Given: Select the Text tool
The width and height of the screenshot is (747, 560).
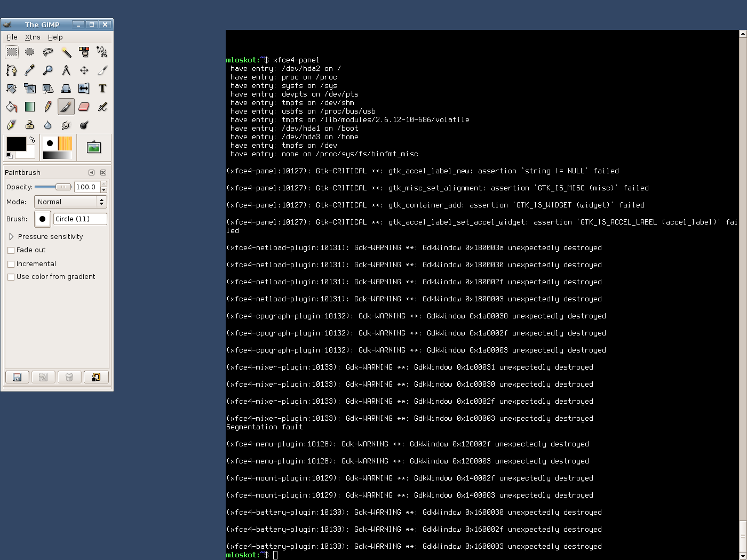Looking at the screenshot, I should [x=102, y=89].
